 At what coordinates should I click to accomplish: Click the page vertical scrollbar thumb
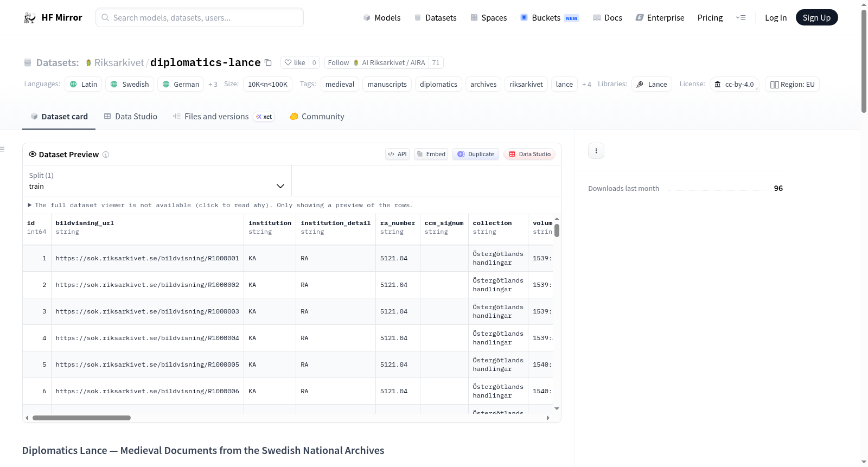point(864,61)
